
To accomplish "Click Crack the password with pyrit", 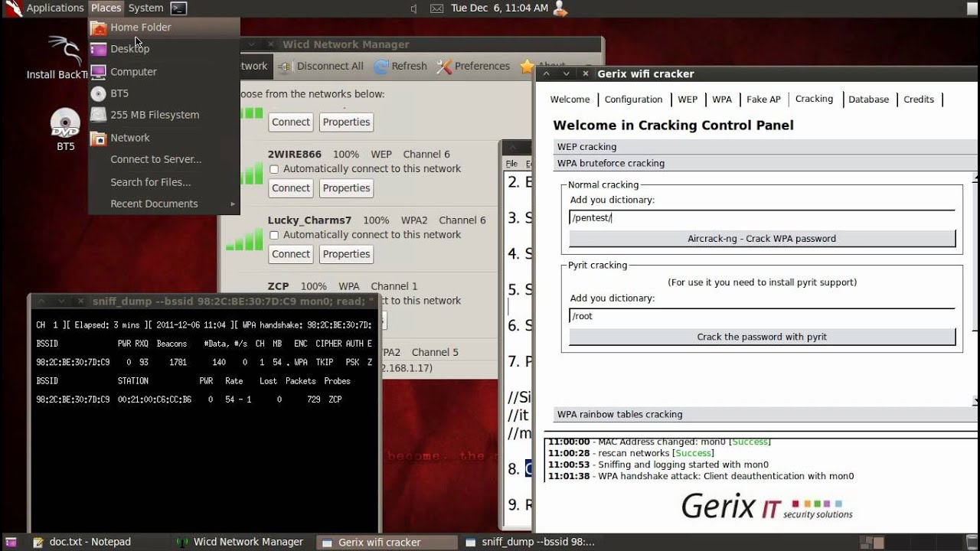I will 762,337.
